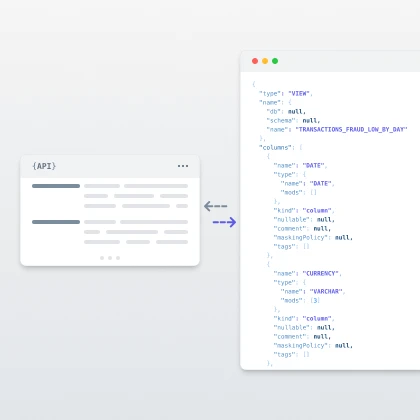This screenshot has height=420, width=420.
Task: Click the yellow minimize dot on code window
Action: tap(265, 61)
